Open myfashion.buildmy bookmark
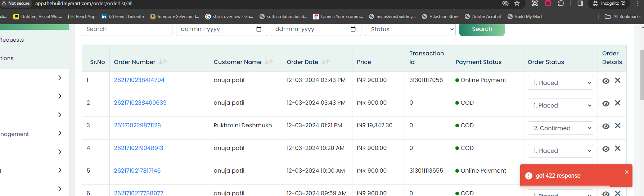The image size is (644, 196). coord(392,17)
